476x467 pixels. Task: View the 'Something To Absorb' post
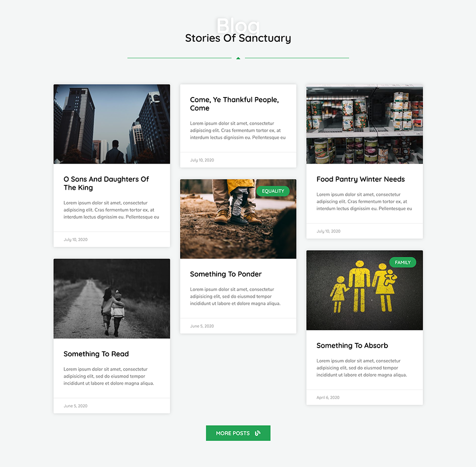[x=352, y=345]
